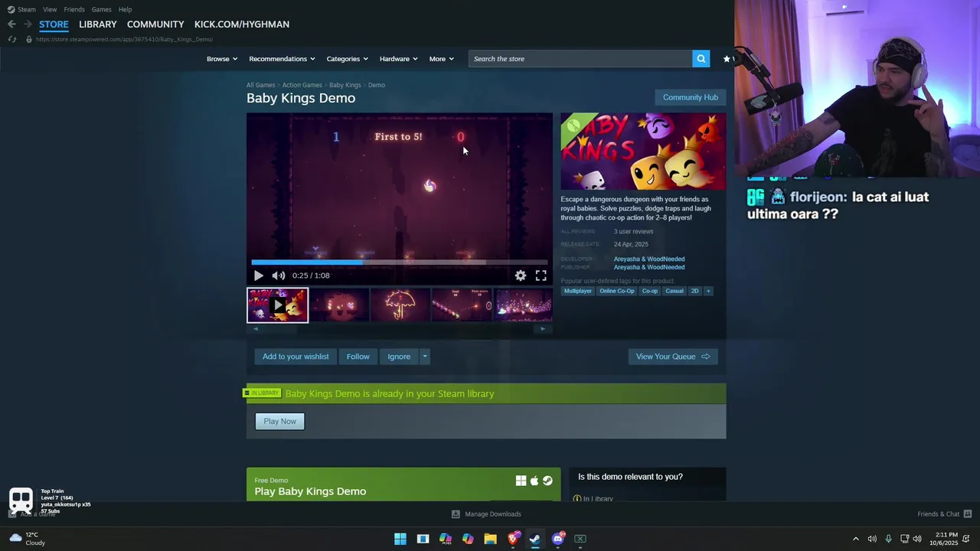Open Manage Downloads in Steam footer
This screenshot has height=551, width=980.
(486, 514)
